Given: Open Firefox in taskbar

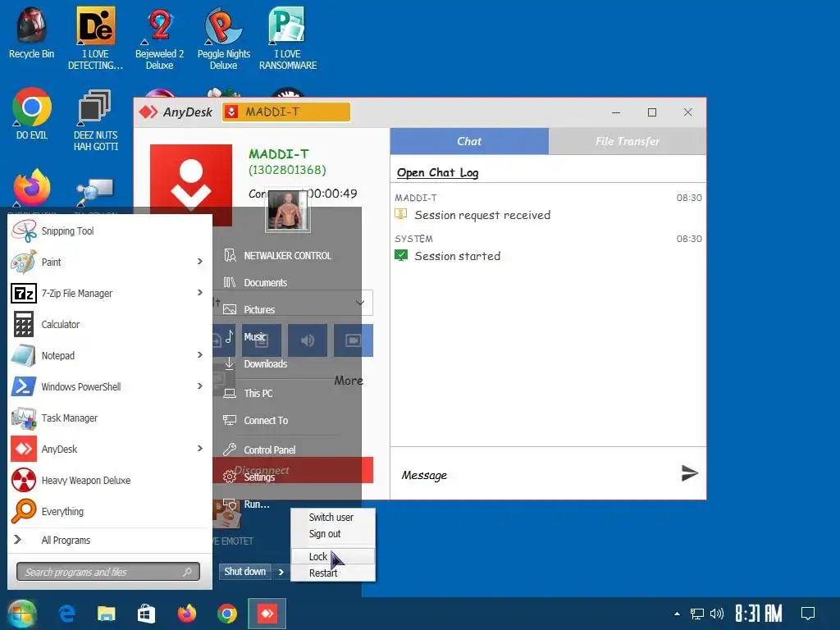Looking at the screenshot, I should tap(187, 614).
